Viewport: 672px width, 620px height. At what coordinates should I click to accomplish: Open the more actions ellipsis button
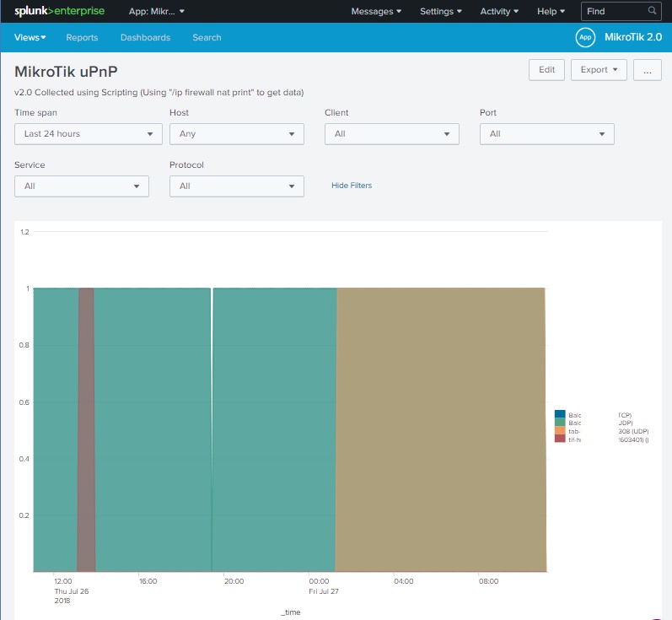[x=647, y=70]
